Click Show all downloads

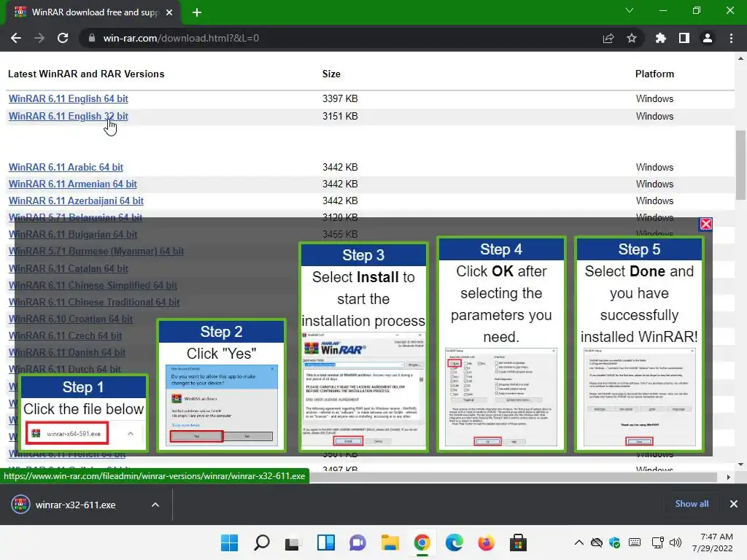[692, 504]
